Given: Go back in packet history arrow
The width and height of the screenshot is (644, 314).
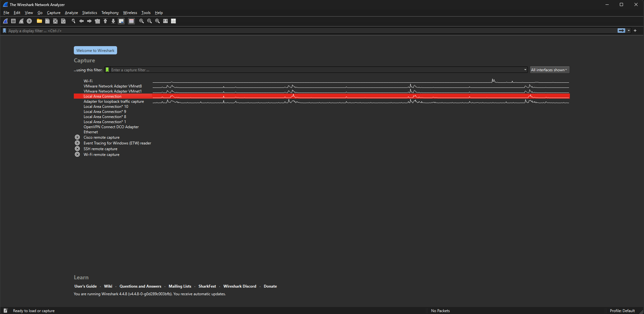Looking at the screenshot, I should click(x=81, y=21).
